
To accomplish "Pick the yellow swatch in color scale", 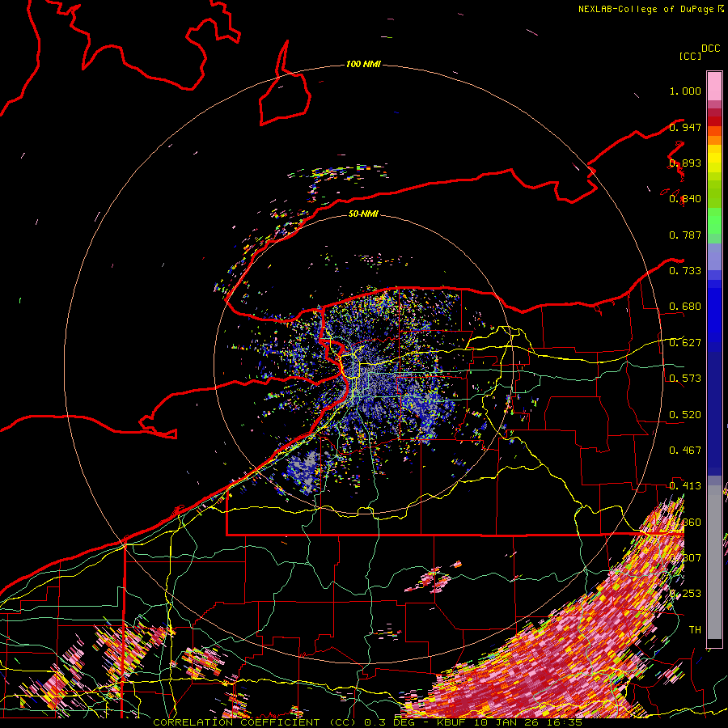I will pos(714,159).
